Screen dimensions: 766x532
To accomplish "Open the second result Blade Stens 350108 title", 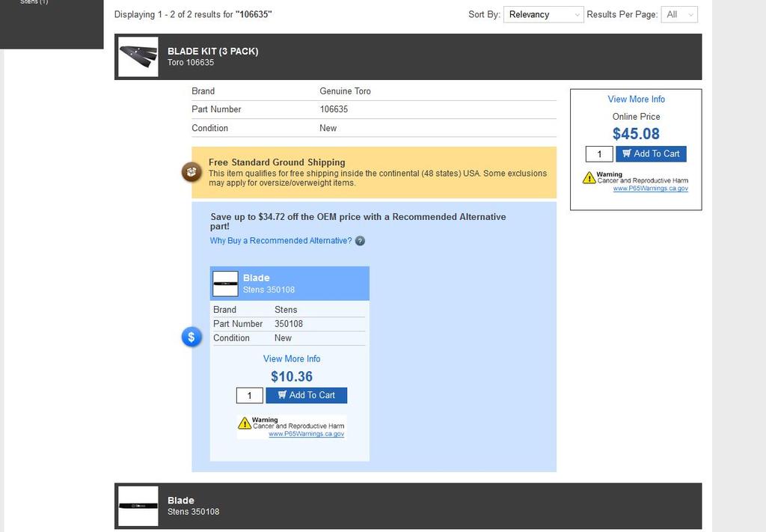I will (x=181, y=501).
